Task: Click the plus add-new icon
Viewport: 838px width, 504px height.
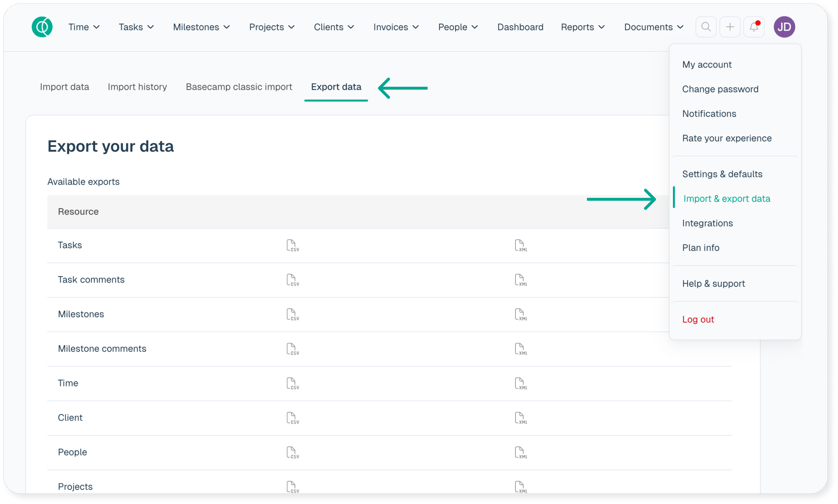Action: (x=730, y=27)
